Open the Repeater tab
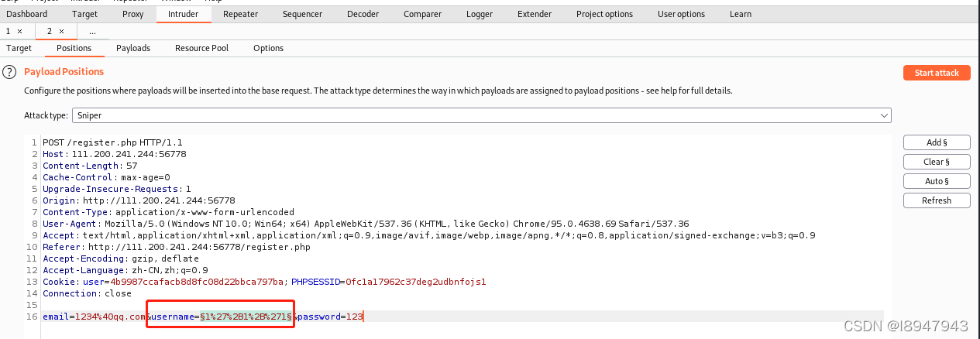 pos(240,14)
